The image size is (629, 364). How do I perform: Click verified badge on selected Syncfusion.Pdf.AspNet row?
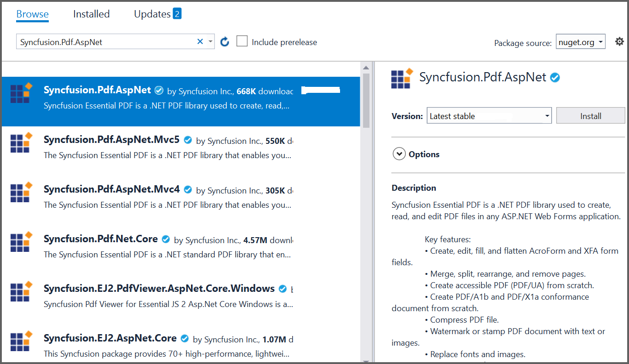pyautogui.click(x=159, y=90)
